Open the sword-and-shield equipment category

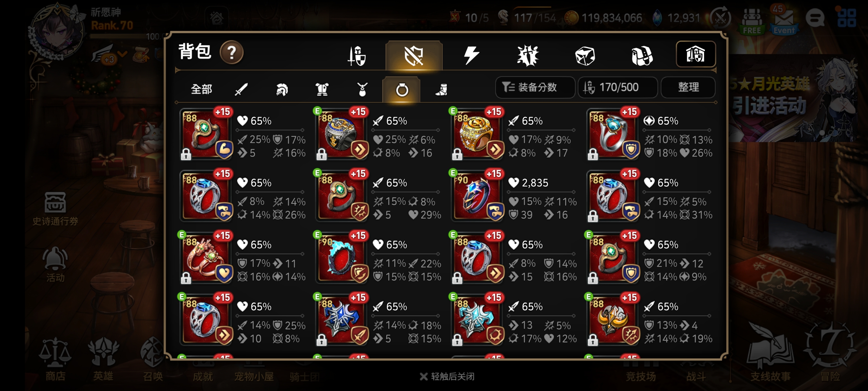357,56
